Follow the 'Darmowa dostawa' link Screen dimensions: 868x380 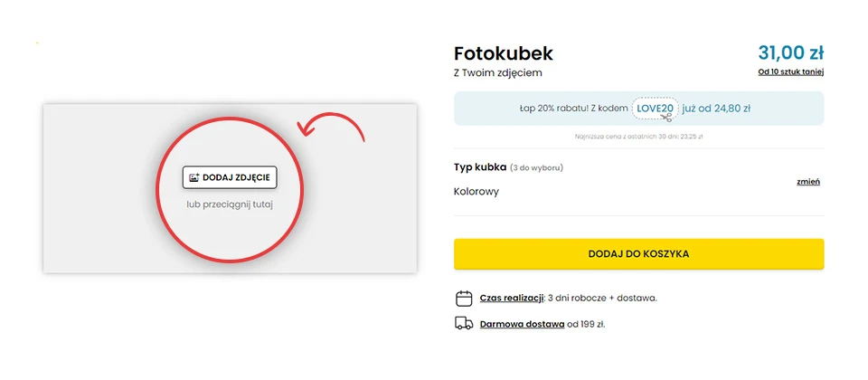pyautogui.click(x=521, y=323)
